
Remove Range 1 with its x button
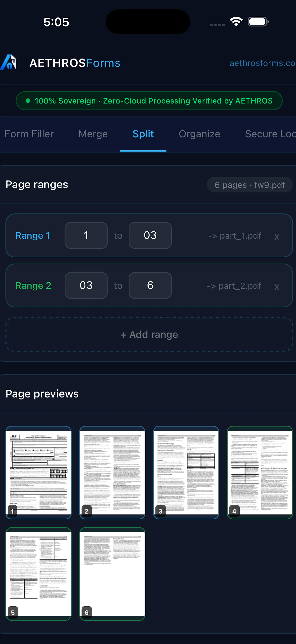pyautogui.click(x=277, y=237)
